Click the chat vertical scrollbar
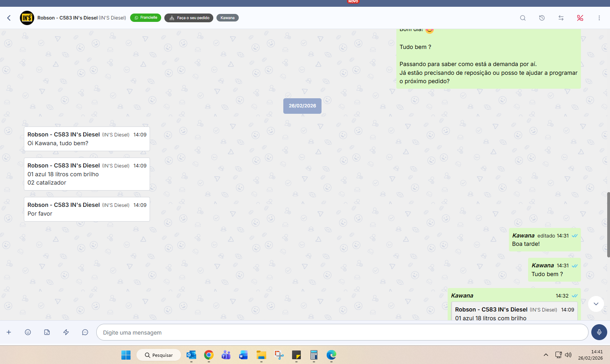 [x=608, y=225]
